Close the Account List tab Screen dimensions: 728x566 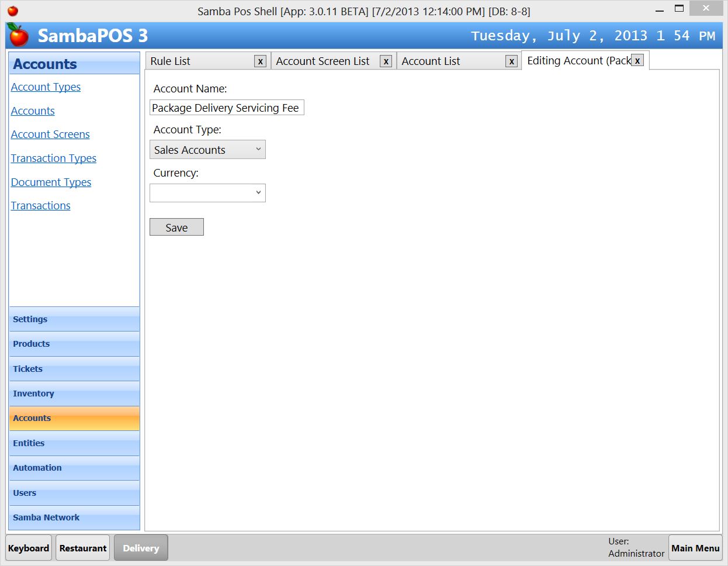coord(511,61)
